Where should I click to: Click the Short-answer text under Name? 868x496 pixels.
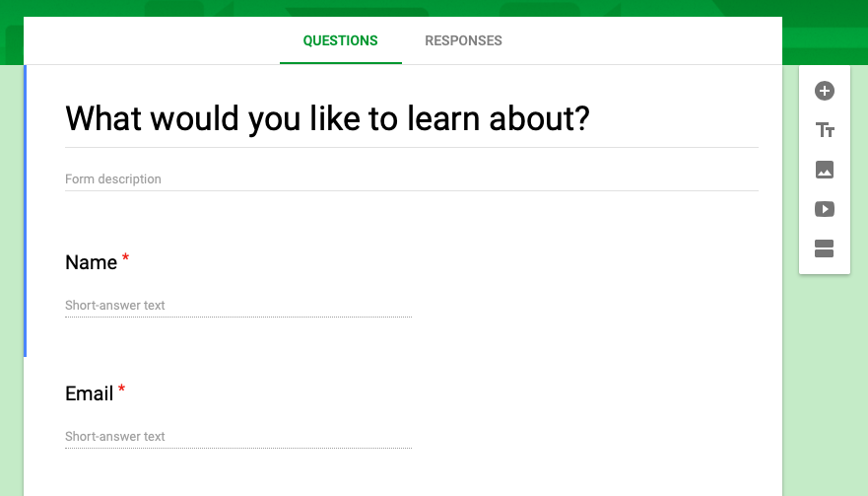point(238,306)
